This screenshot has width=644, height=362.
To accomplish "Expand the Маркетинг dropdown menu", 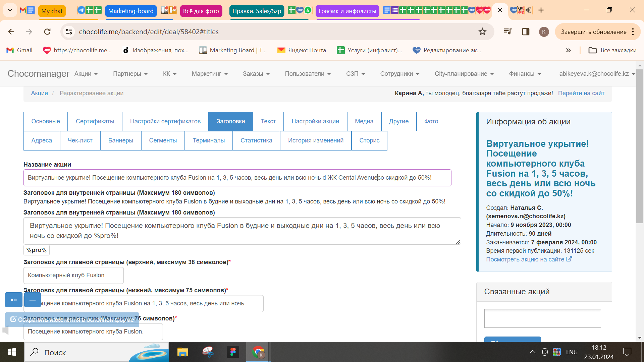I will 210,74.
